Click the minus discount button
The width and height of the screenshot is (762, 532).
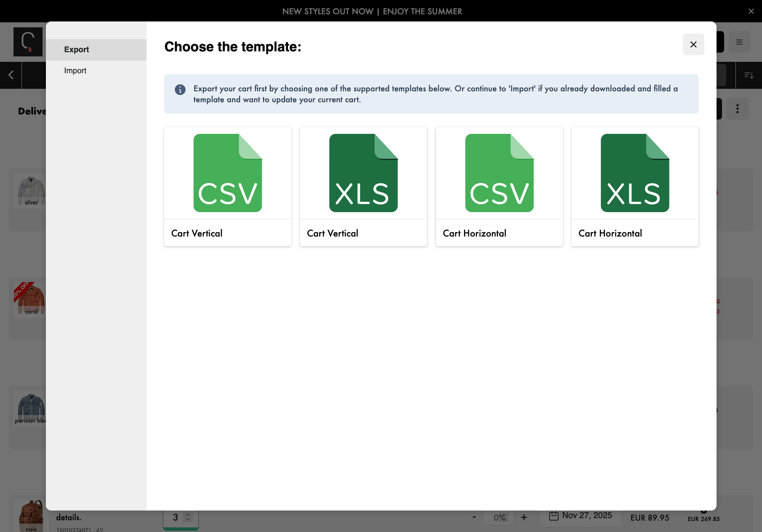pyautogui.click(x=474, y=517)
